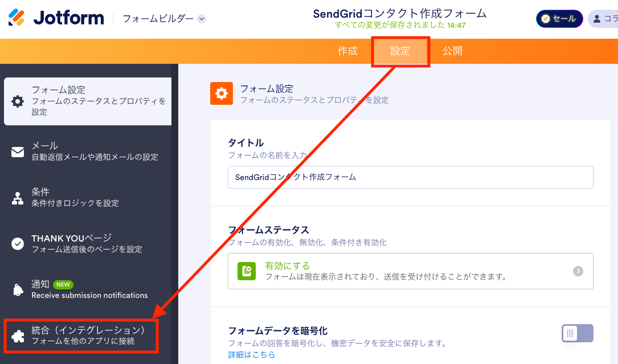
Task: Open THANK YOUページ settings
Action: (x=88, y=243)
